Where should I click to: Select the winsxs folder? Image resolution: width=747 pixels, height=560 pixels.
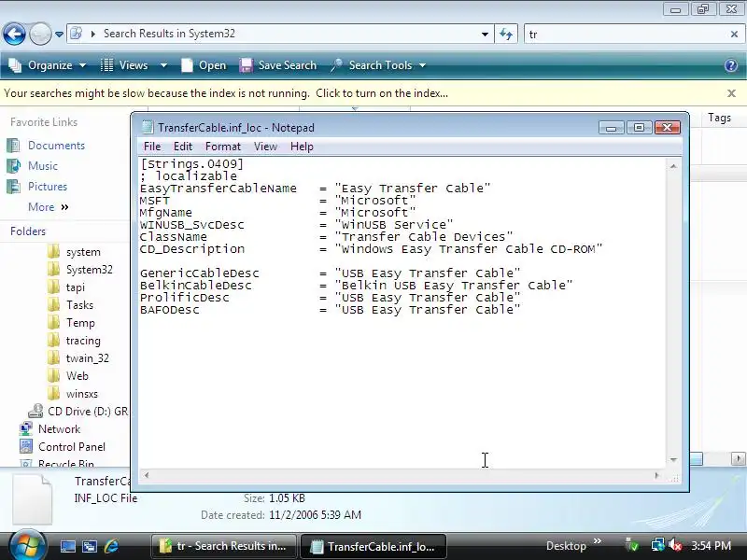[73, 394]
